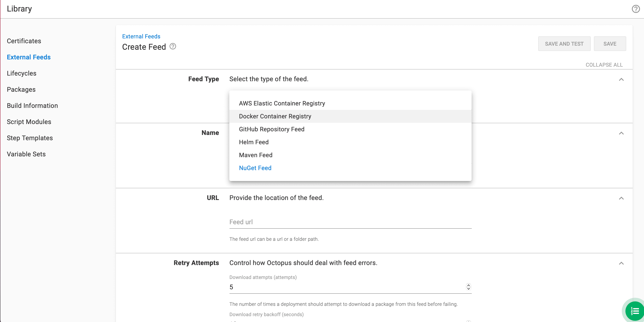The height and width of the screenshot is (322, 644).
Task: Follow the External Feeds breadcrumb link
Action: pyautogui.click(x=141, y=37)
